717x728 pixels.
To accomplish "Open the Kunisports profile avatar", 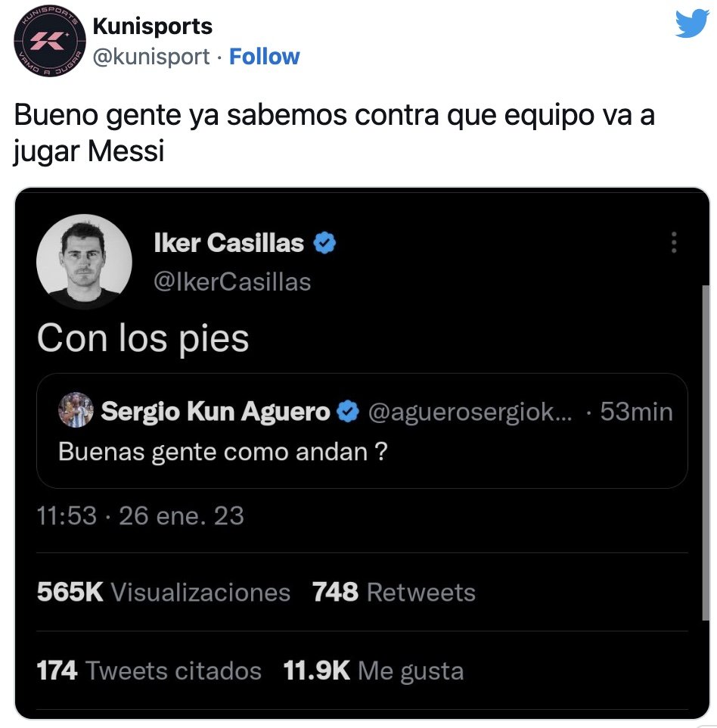I will [50, 41].
